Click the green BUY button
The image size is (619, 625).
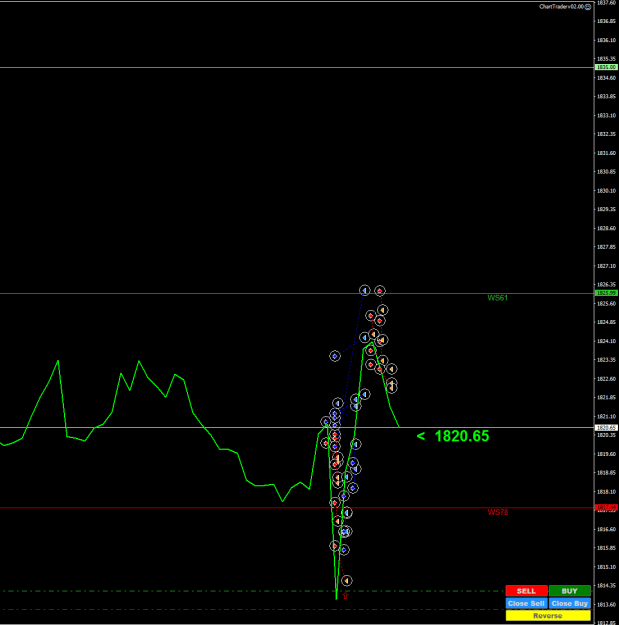569,591
